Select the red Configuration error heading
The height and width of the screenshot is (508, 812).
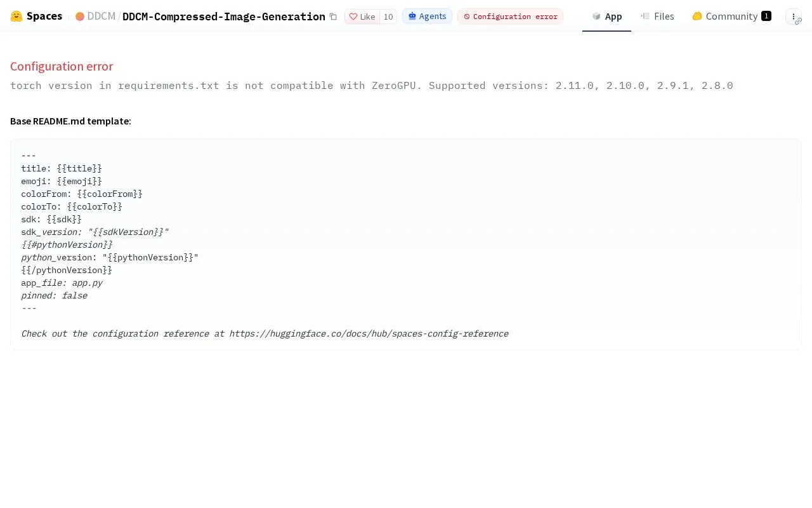coord(62,66)
